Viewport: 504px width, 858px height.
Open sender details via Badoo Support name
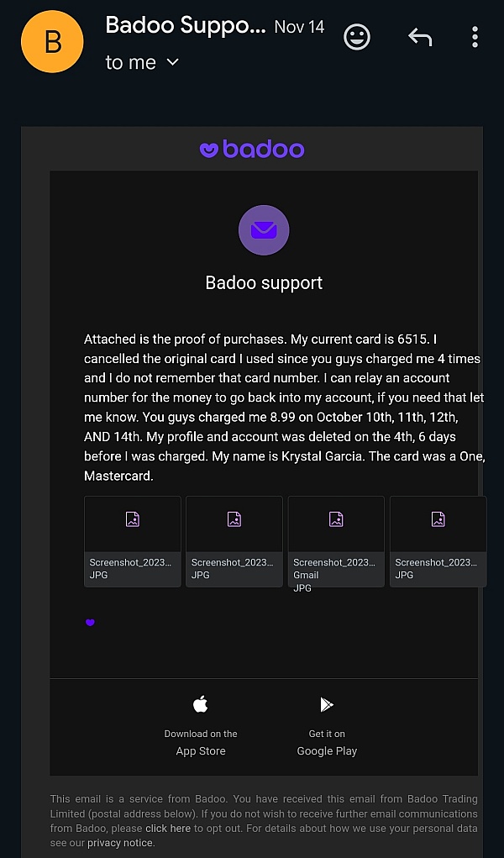tap(185, 25)
